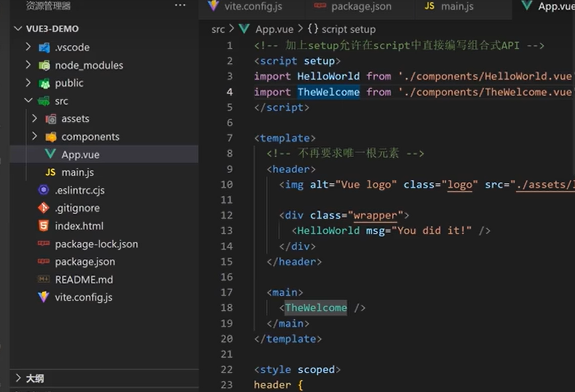Click the braces icon before script setup breadcrumb

tap(313, 29)
